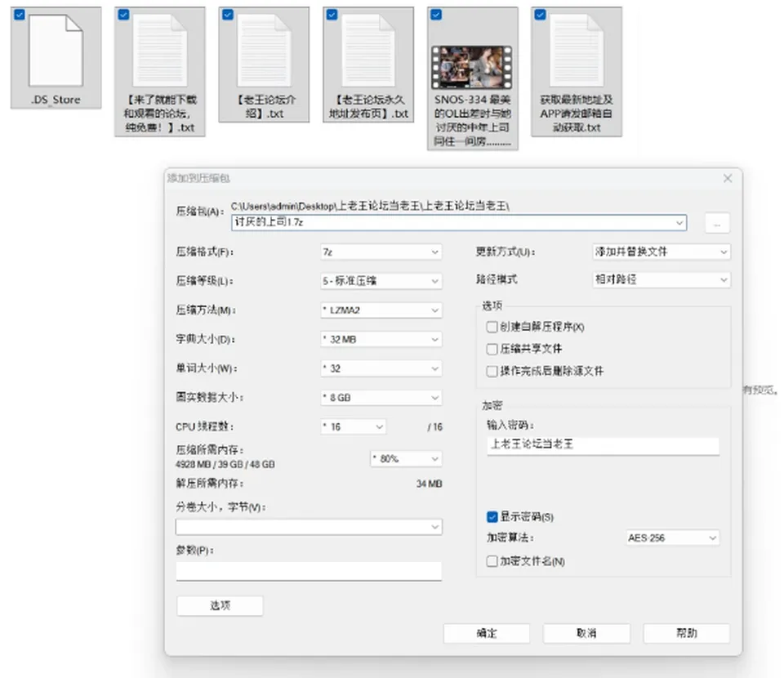784x678 pixels.
Task: Open the 单词大小 dropdown
Action: point(381,368)
